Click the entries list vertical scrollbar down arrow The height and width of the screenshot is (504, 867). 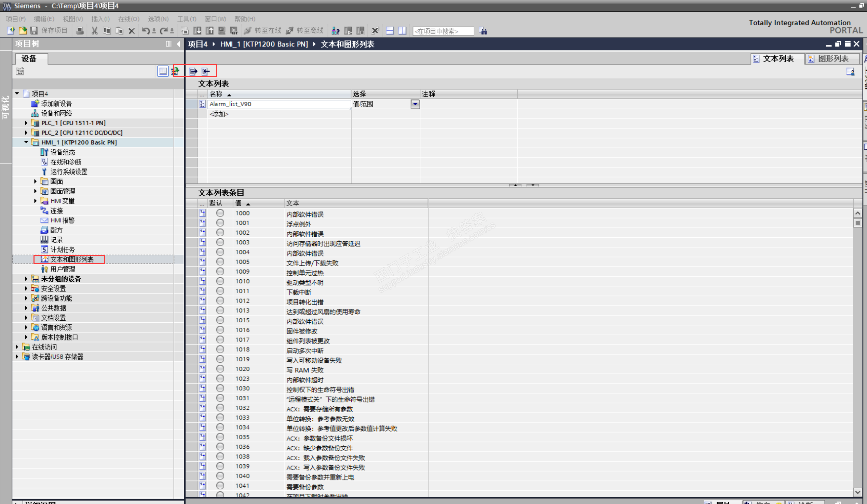click(857, 492)
